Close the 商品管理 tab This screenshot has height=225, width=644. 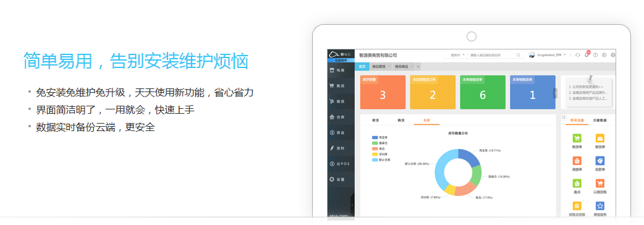coord(389,67)
